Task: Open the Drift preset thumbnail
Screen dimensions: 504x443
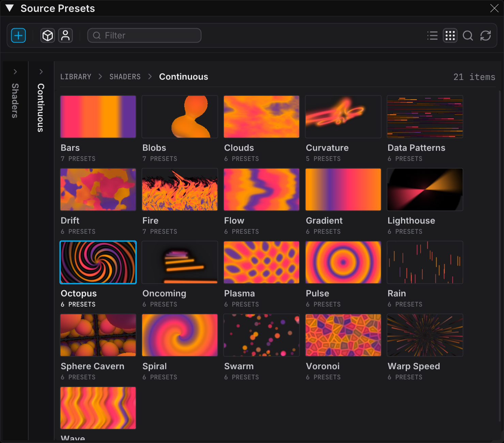Action: tap(98, 190)
